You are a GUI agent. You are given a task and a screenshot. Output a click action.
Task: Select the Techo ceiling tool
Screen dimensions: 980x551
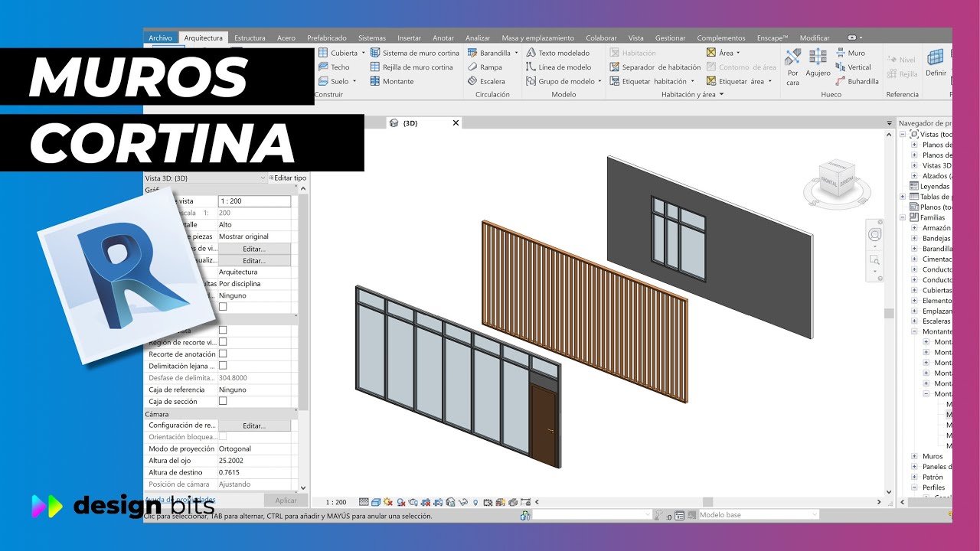(334, 67)
